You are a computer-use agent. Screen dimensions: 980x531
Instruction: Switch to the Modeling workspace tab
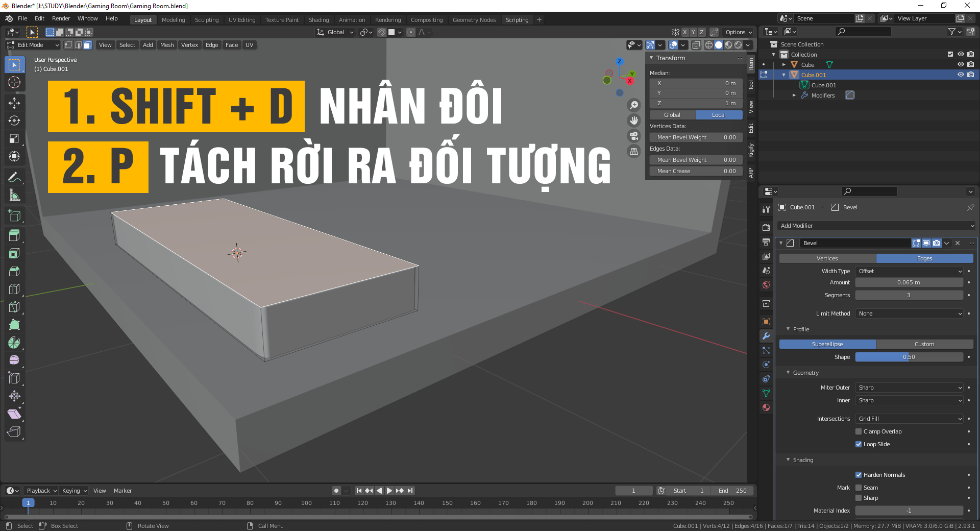(173, 20)
